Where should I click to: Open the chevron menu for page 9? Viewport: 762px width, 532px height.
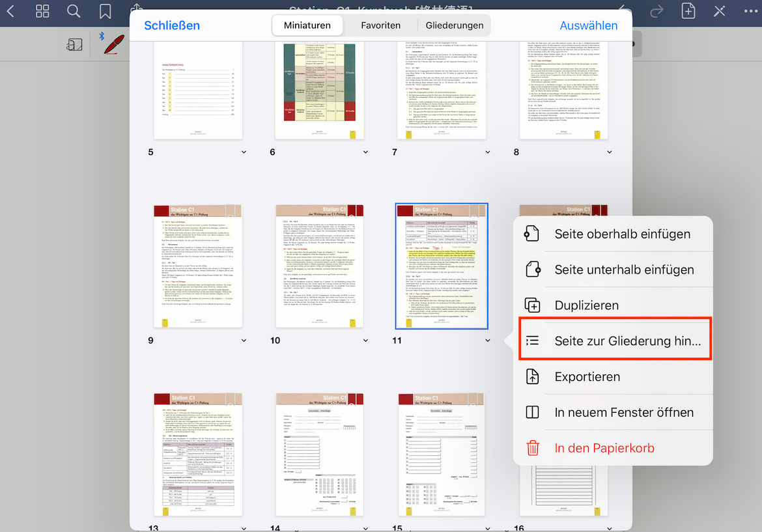[244, 341]
